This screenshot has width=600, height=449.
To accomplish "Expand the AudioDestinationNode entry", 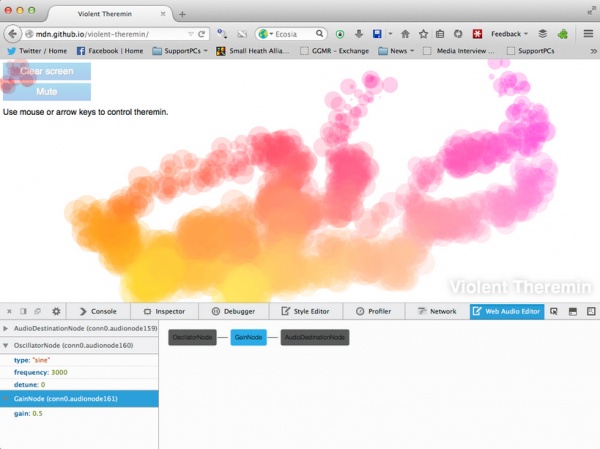I will (x=6, y=328).
